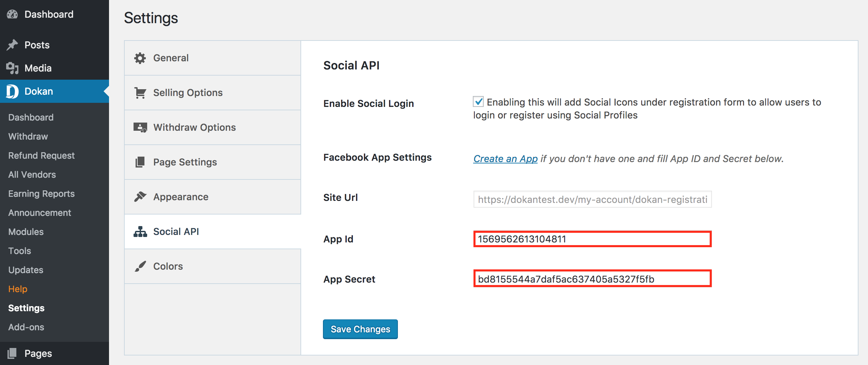This screenshot has height=365, width=868.
Task: Open the Colors tab
Action: point(213,266)
